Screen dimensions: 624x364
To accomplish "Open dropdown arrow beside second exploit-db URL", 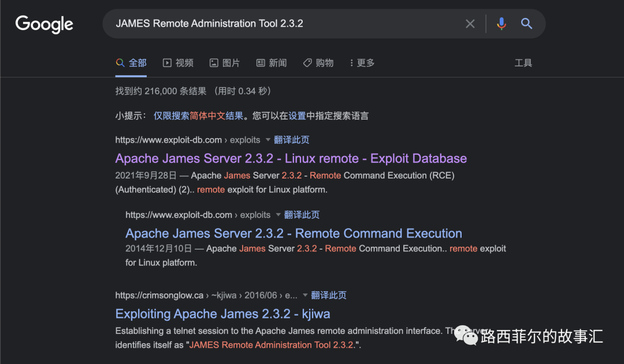I will click(278, 215).
